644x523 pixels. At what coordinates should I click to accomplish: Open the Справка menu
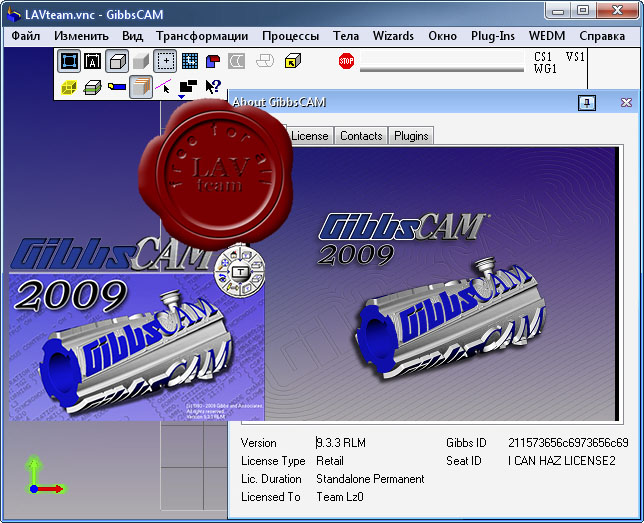[x=602, y=36]
